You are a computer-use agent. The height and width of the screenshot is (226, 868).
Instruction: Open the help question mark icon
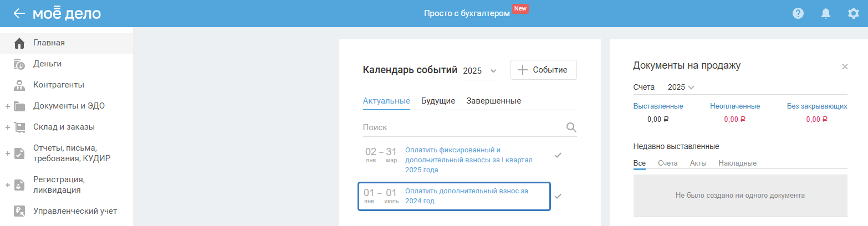pyautogui.click(x=798, y=13)
